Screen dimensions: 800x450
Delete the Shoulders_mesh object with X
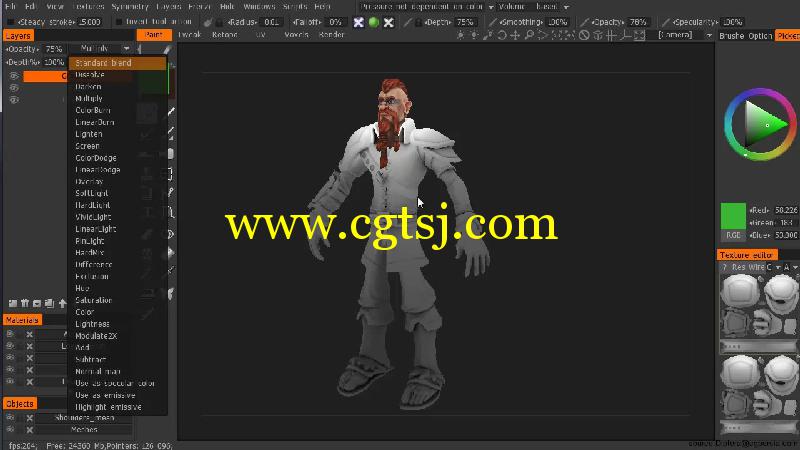30,418
